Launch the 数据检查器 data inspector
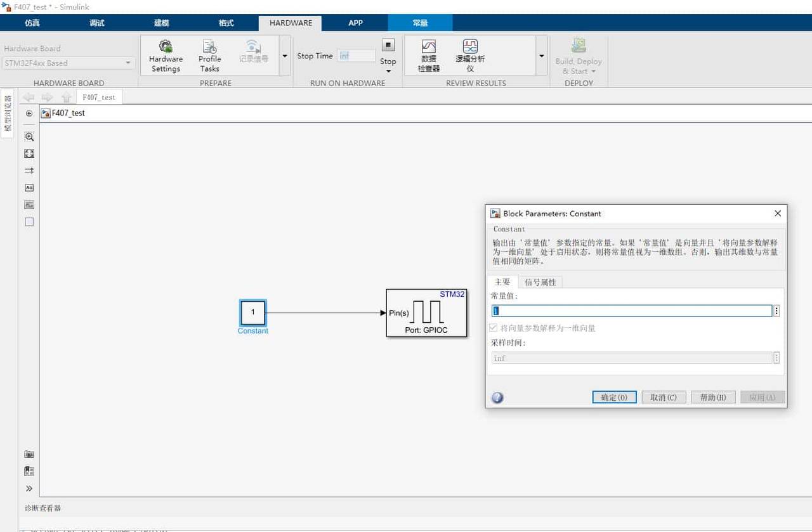 (x=428, y=55)
